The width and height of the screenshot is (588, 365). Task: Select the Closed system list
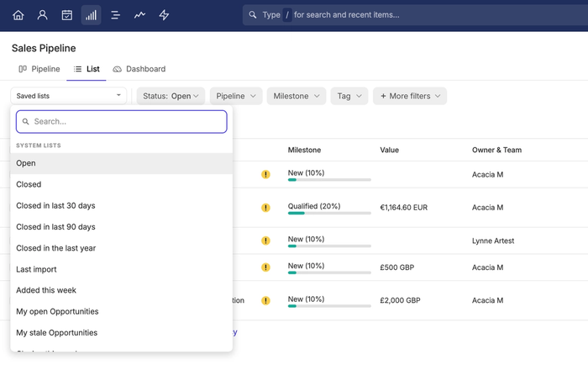point(122,184)
